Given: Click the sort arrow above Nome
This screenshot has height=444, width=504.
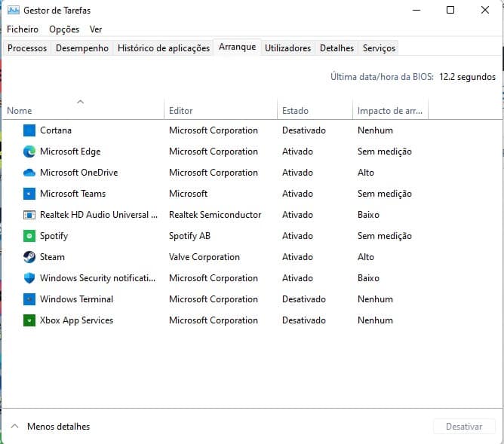Looking at the screenshot, I should [x=81, y=102].
